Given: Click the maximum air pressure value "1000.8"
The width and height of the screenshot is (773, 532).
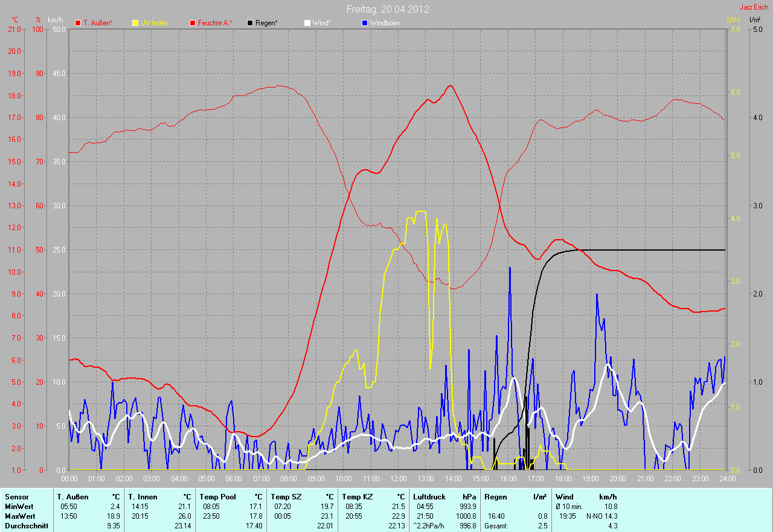Looking at the screenshot, I should pyautogui.click(x=465, y=516).
